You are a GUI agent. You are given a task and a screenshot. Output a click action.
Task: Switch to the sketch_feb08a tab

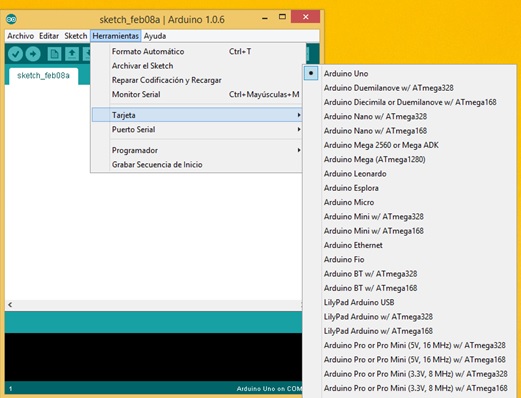[x=43, y=76]
